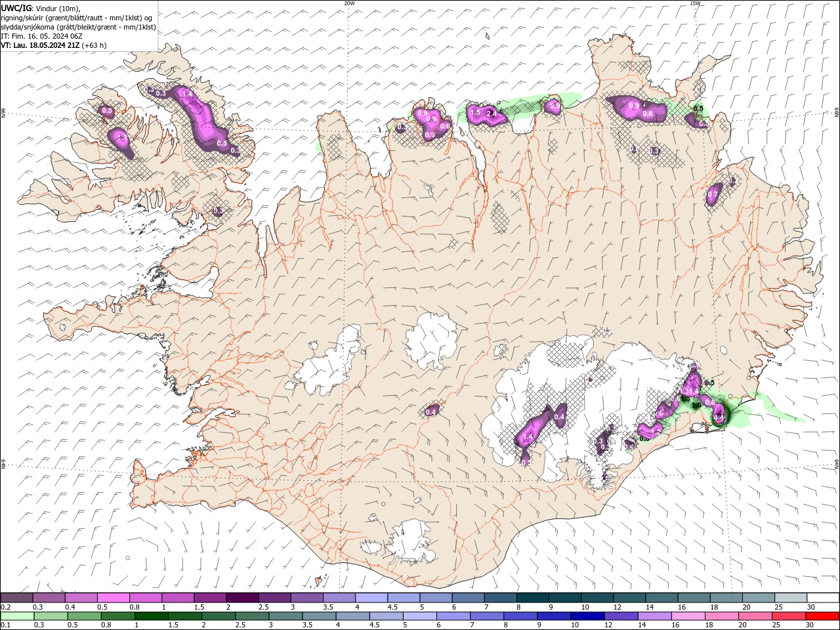The image size is (840, 630).
Task: Click the top-row legend swatch between 0.5 and 0.8
Action: (114, 598)
